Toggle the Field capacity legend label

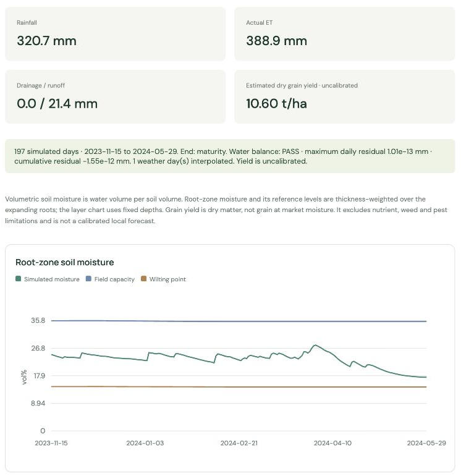point(114,279)
